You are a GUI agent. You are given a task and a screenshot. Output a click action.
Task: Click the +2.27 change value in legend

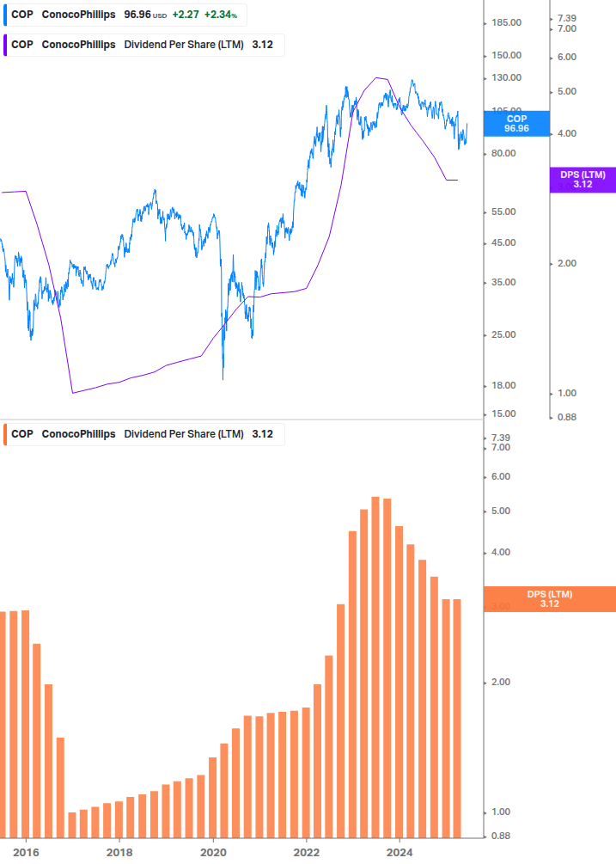[x=186, y=15]
